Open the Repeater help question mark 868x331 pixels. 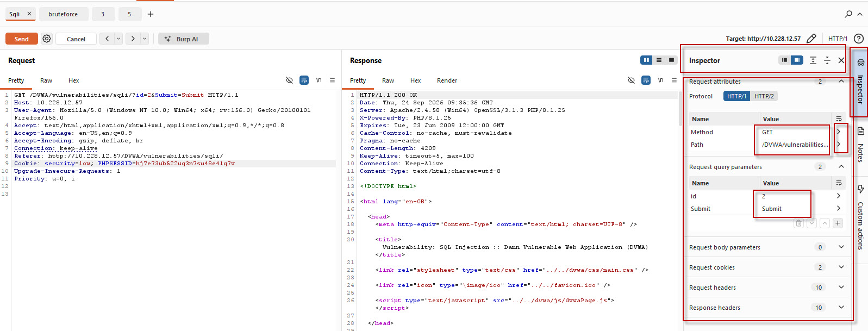[859, 39]
